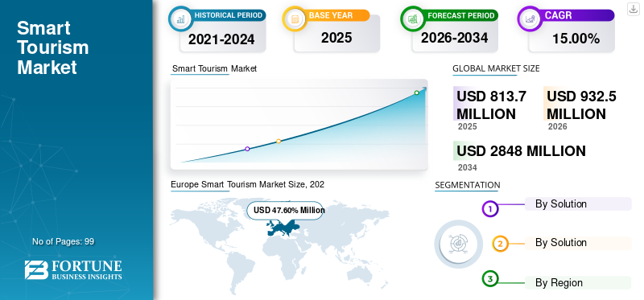Click the purple CAGR growth icon
644x300 pixels.
[x=530, y=18]
